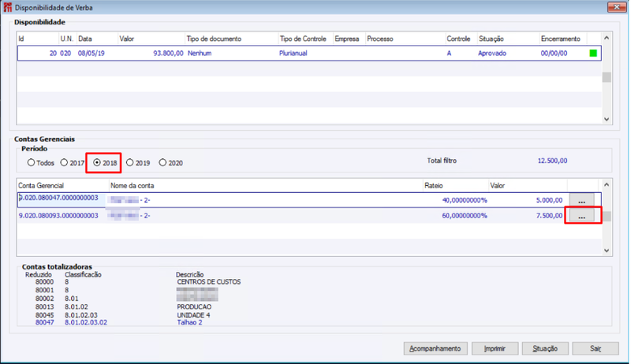Viewport: 631px width, 364px height.
Task: Click the UNIDADE 4 description entry
Action: (193, 315)
